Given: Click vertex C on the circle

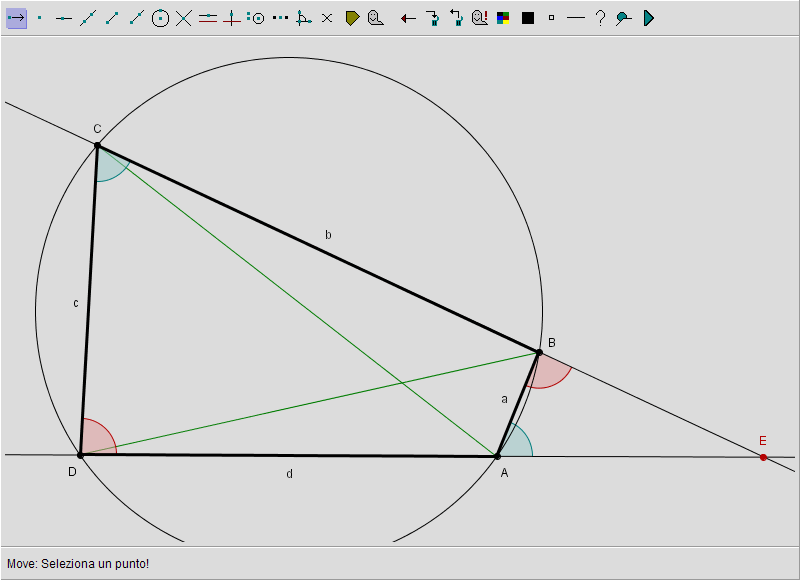Looking at the screenshot, I should click(x=97, y=145).
